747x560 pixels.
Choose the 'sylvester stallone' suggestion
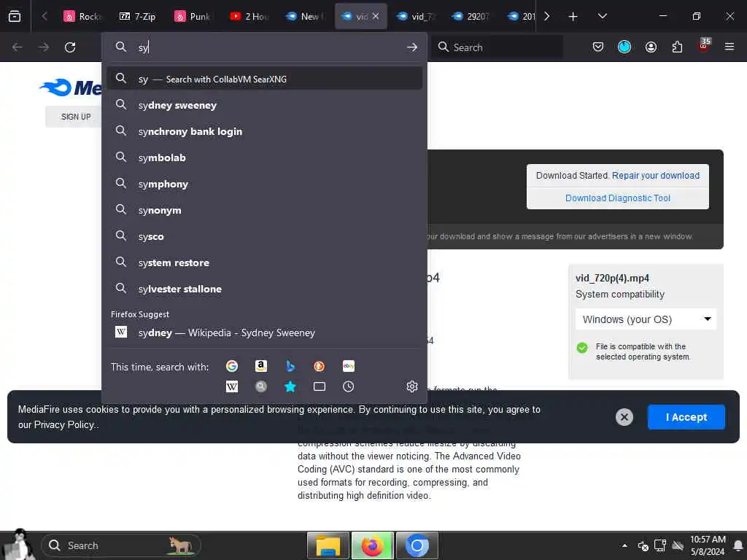264,289
